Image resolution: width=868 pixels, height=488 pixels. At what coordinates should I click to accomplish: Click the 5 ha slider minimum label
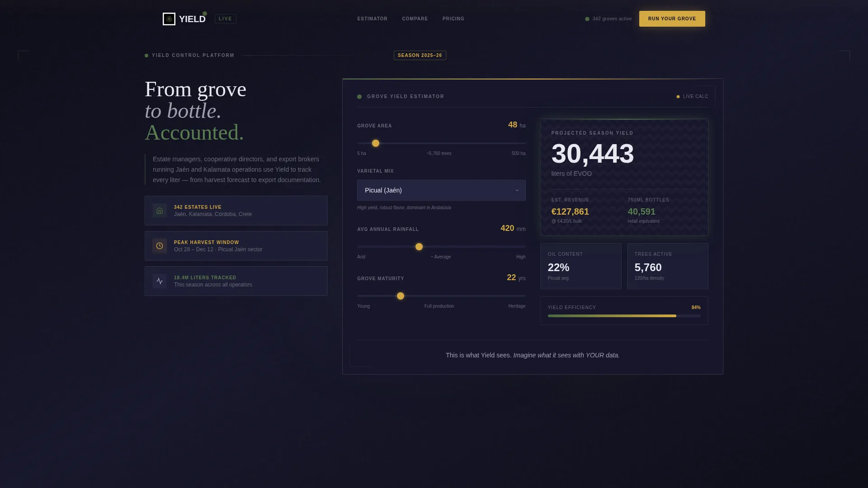pos(362,154)
